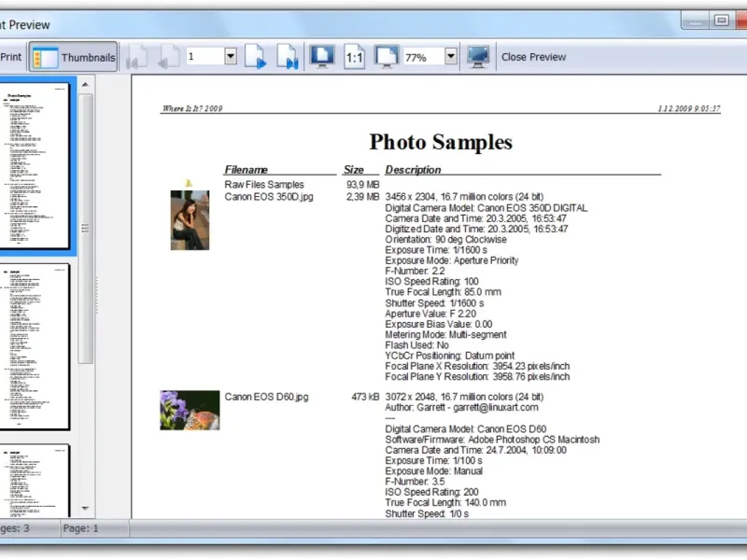Click the 77% zoom value field
The width and height of the screenshot is (747, 560).
(x=424, y=57)
